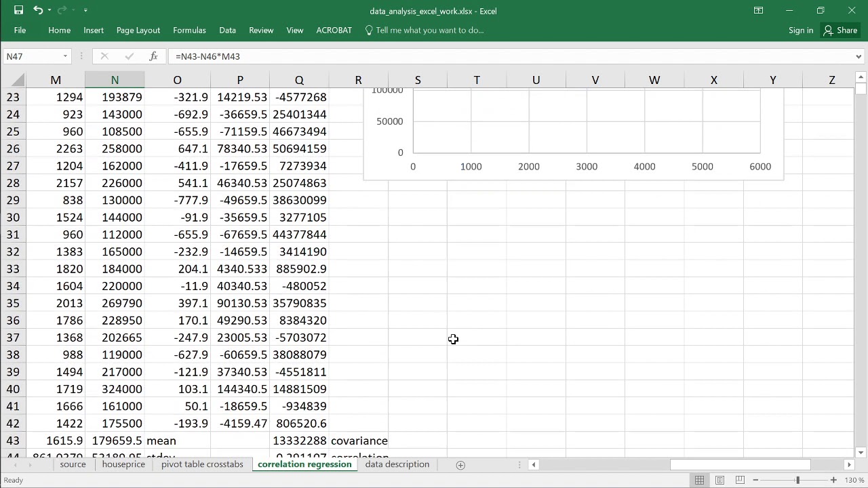The height and width of the screenshot is (488, 868).
Task: Click the zoom slider handle
Action: tap(797, 480)
